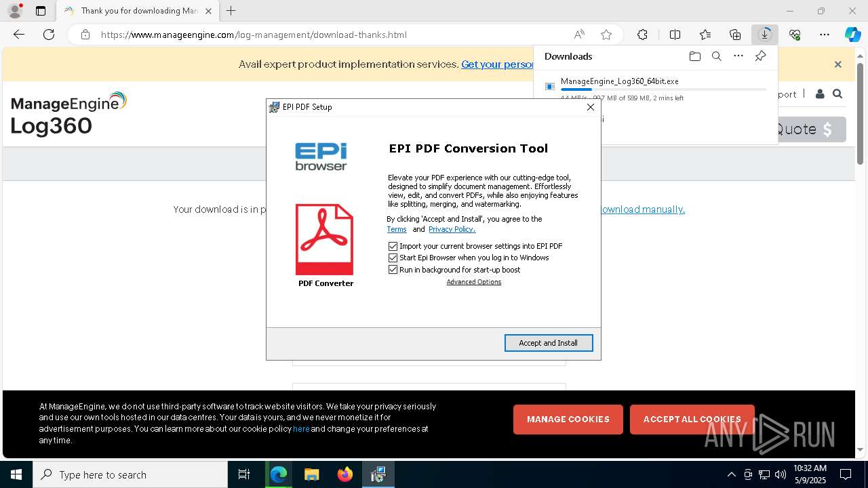
Task: Open the Terms link in EPI setup
Action: tap(397, 229)
